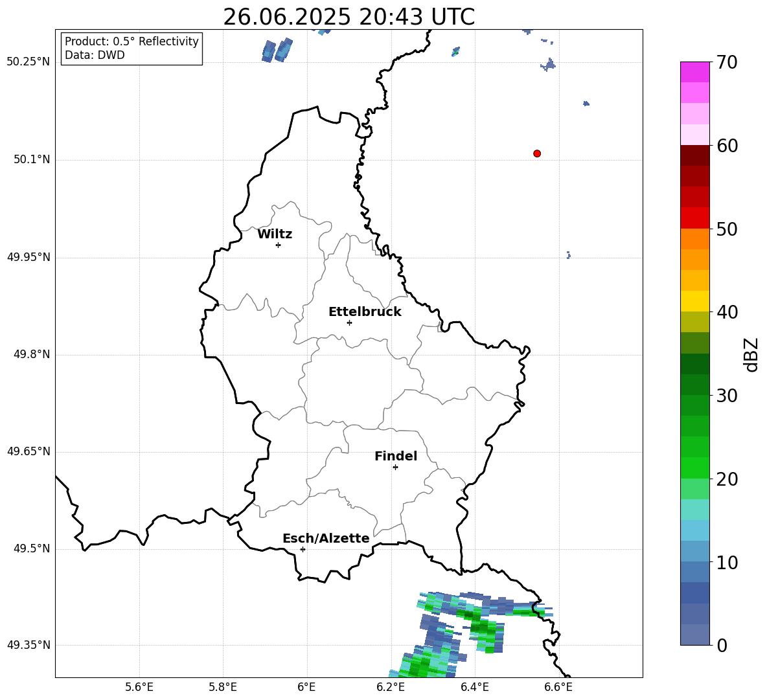Viewport: 767px width, 700px height.
Task: Click the latitude label '49.8°N'
Action: point(32,354)
